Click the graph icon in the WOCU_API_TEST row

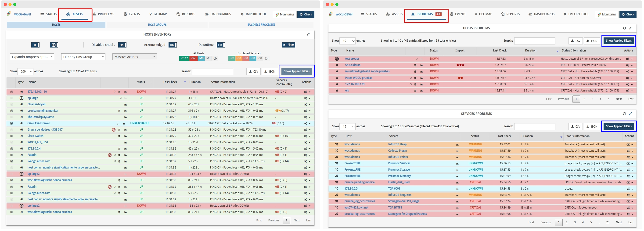[126, 143]
